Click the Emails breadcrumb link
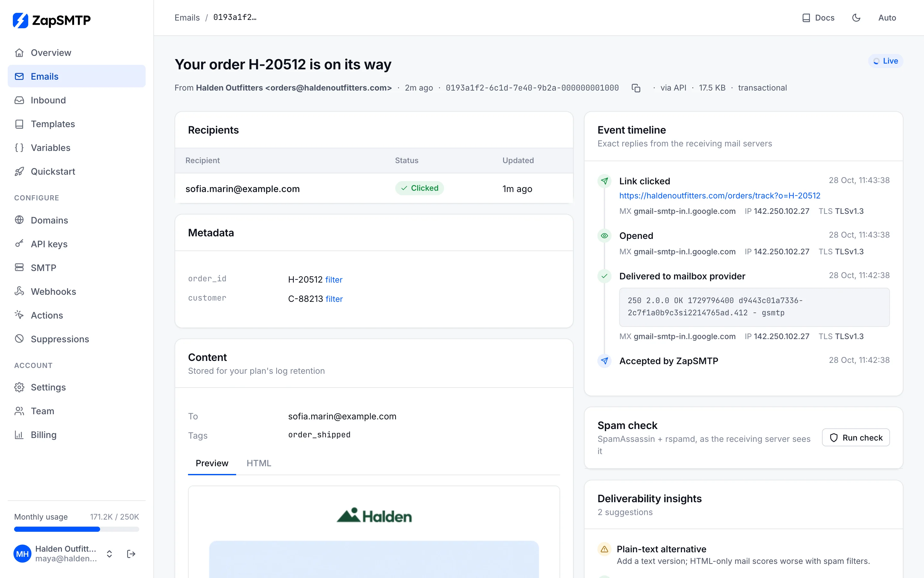 click(187, 18)
